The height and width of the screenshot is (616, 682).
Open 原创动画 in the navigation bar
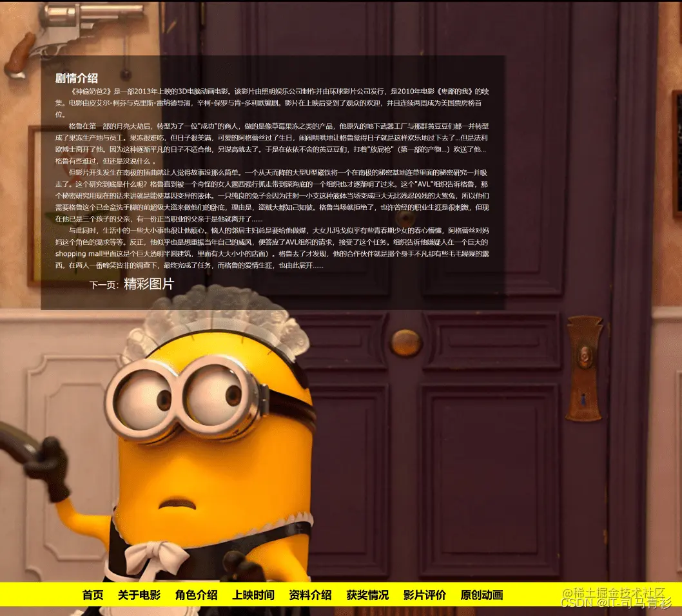click(x=482, y=595)
